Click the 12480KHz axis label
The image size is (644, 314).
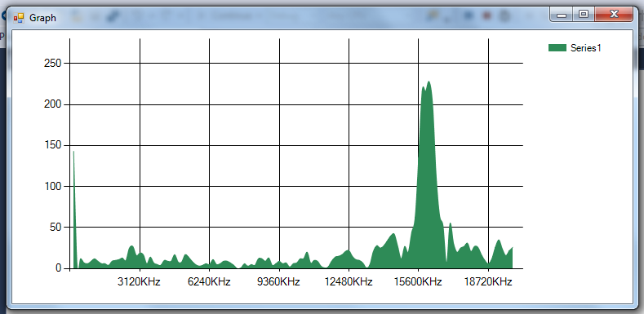[x=349, y=282]
